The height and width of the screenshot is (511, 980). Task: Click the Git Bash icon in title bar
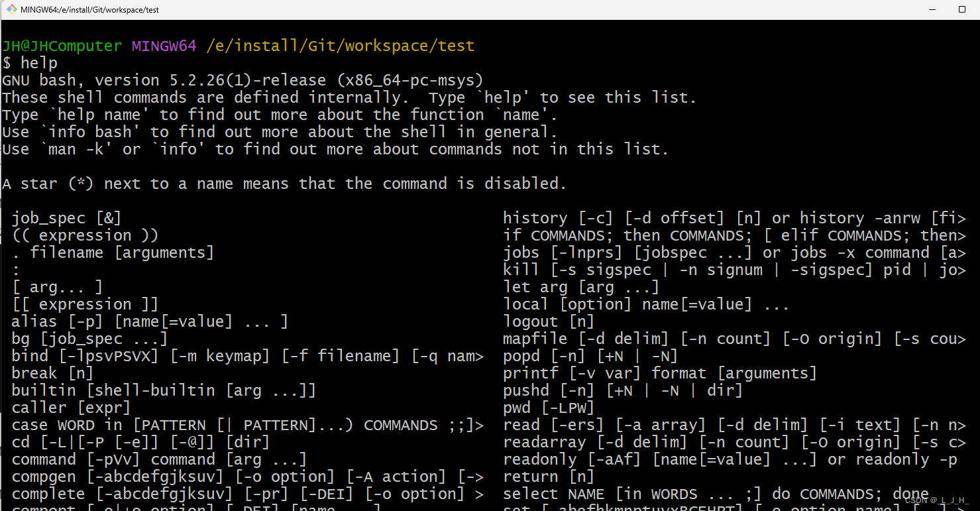tap(11, 9)
